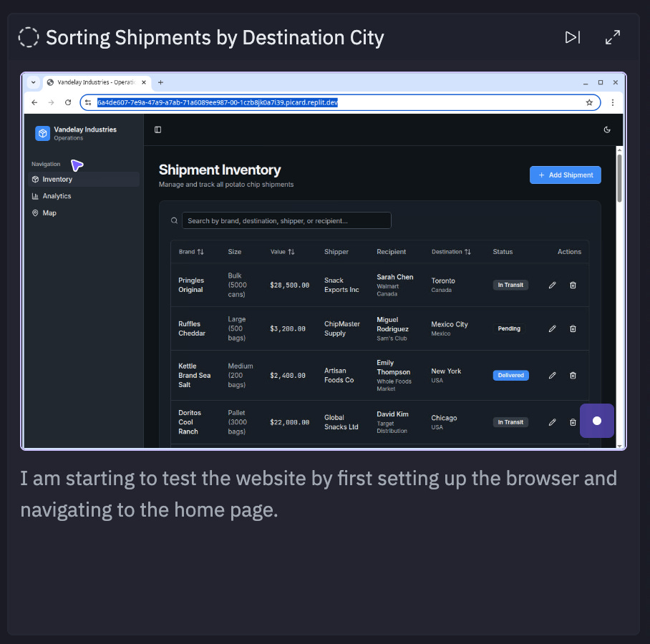Open Inventory in the navigation
This screenshot has width=650, height=644.
(x=84, y=179)
